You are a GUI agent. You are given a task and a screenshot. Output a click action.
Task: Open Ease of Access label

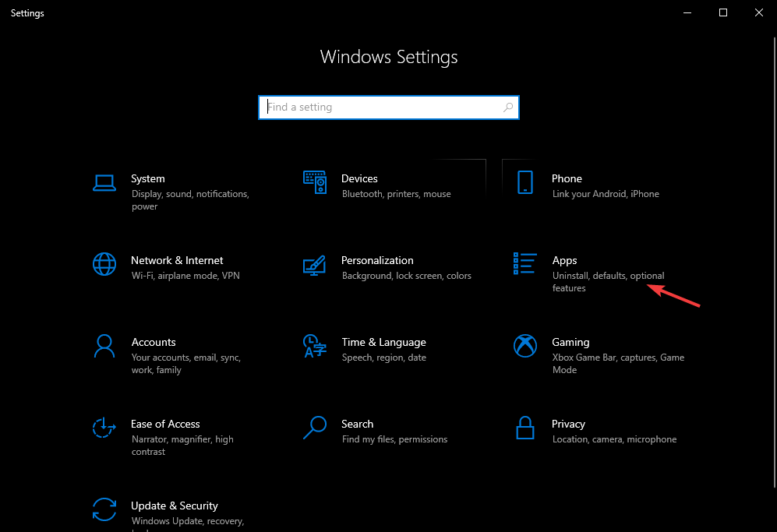tap(165, 424)
